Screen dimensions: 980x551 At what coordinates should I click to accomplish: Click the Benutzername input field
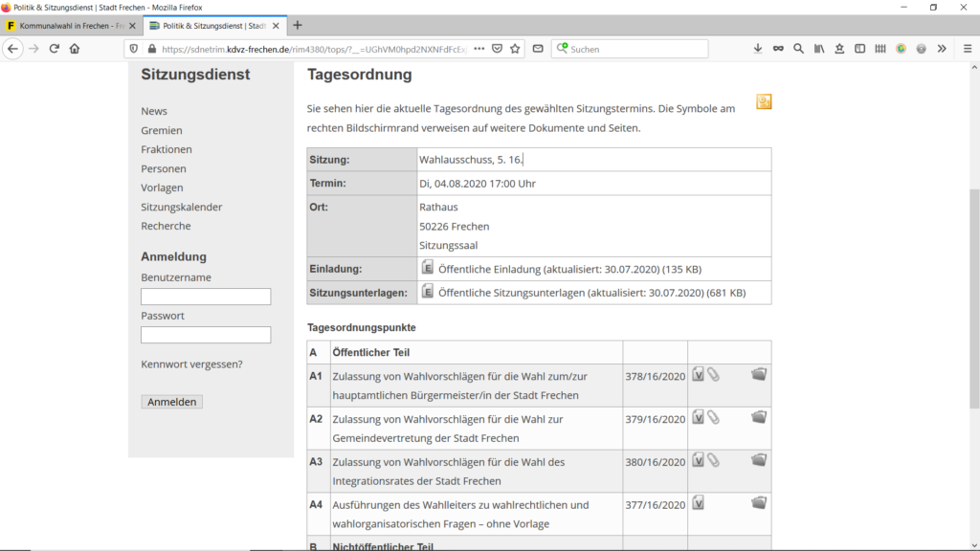(x=206, y=297)
